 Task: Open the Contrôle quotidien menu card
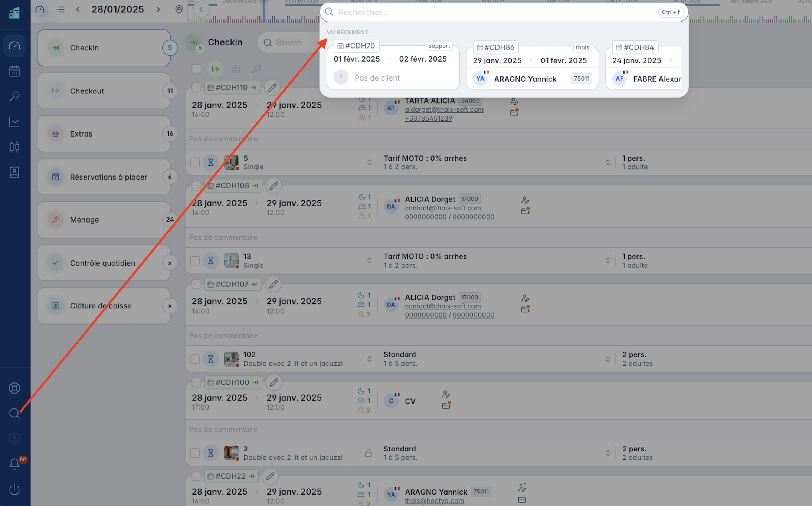point(104,263)
